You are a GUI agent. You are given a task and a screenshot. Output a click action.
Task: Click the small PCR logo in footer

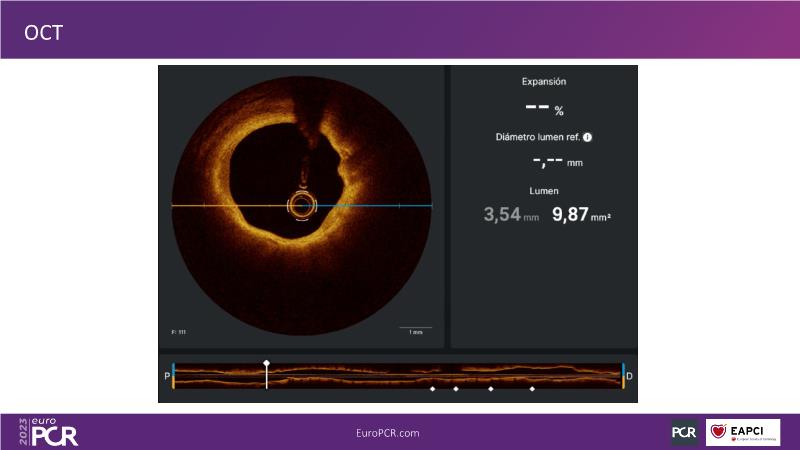[684, 432]
